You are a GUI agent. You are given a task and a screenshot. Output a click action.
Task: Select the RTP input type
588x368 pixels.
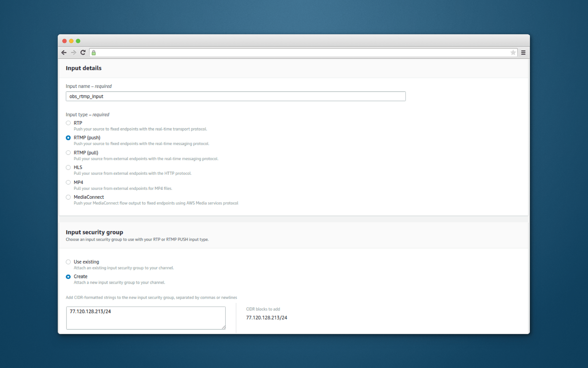coord(68,123)
